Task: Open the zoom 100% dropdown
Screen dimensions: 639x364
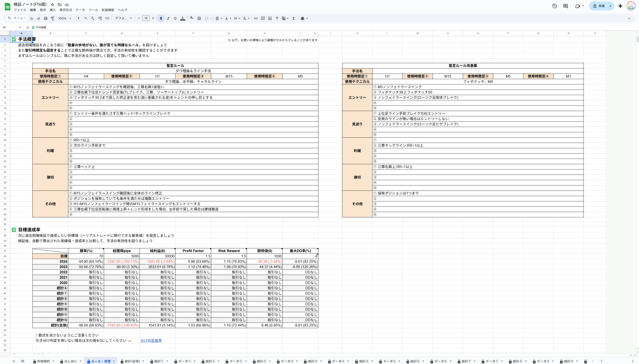Action: click(65, 18)
